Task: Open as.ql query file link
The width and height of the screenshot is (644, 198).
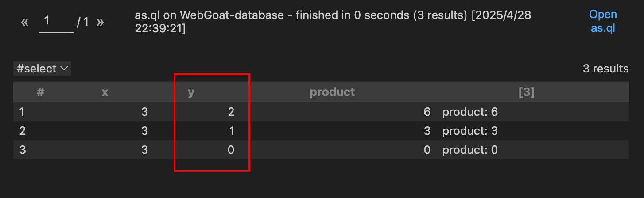Action: (603, 22)
